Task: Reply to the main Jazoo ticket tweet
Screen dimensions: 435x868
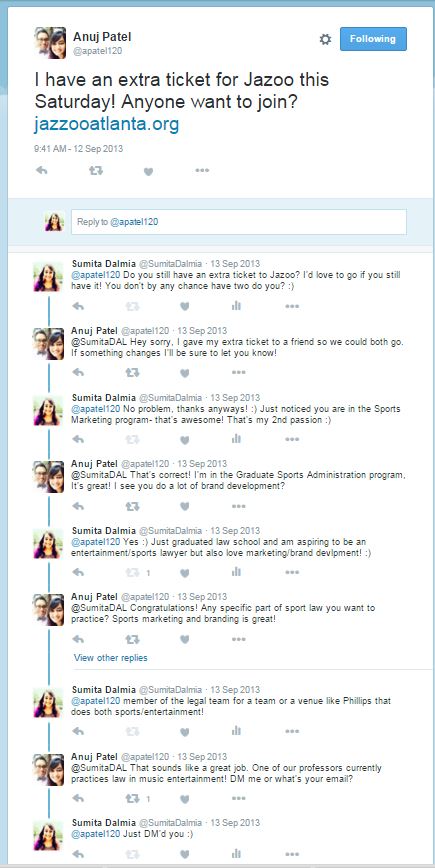Action: (x=42, y=170)
